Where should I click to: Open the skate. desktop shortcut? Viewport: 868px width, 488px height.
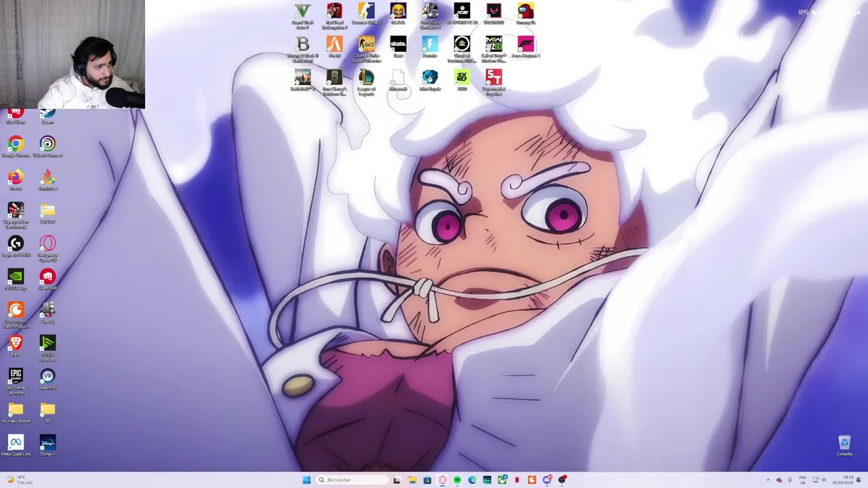tap(398, 47)
